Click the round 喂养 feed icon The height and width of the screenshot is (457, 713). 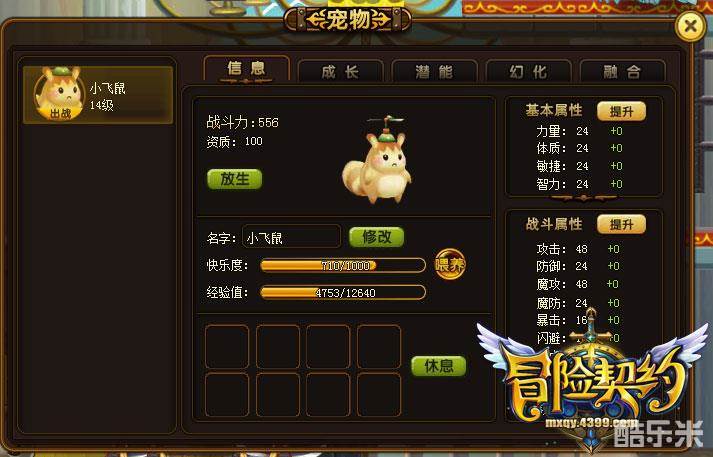coord(450,265)
